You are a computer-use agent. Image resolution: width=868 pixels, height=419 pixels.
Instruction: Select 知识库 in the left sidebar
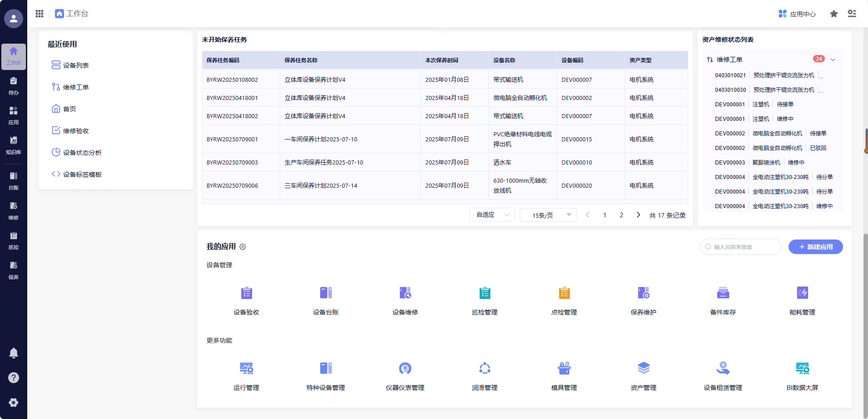(14, 145)
